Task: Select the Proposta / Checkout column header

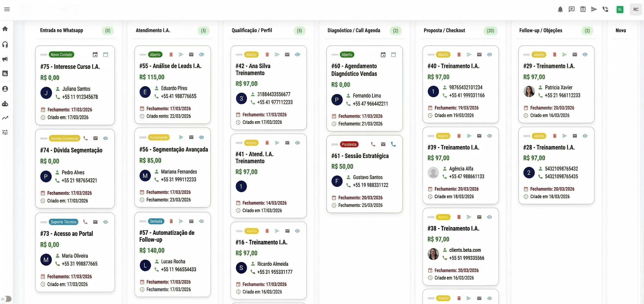Action: pyautogui.click(x=444, y=30)
